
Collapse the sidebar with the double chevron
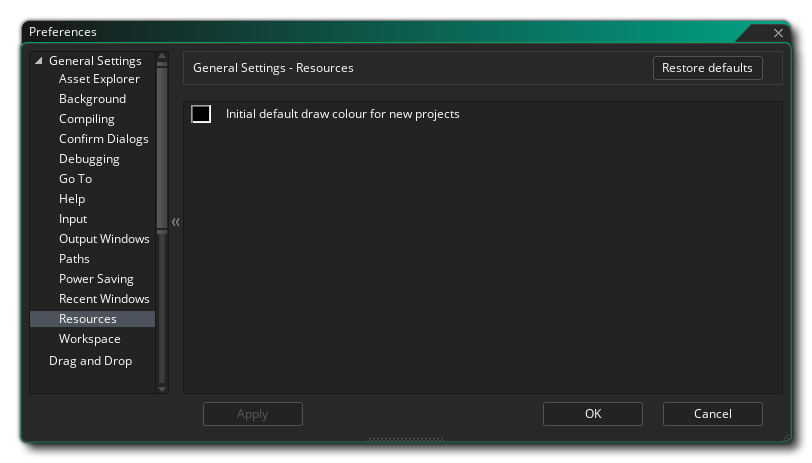click(x=176, y=222)
